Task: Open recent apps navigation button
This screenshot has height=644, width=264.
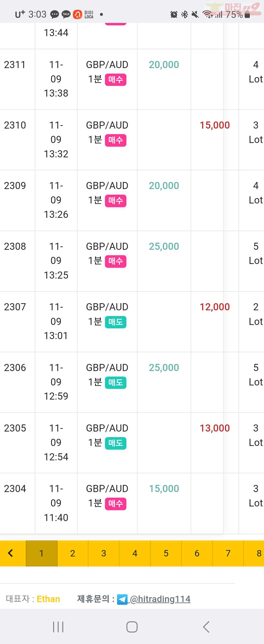Action: coord(58,627)
